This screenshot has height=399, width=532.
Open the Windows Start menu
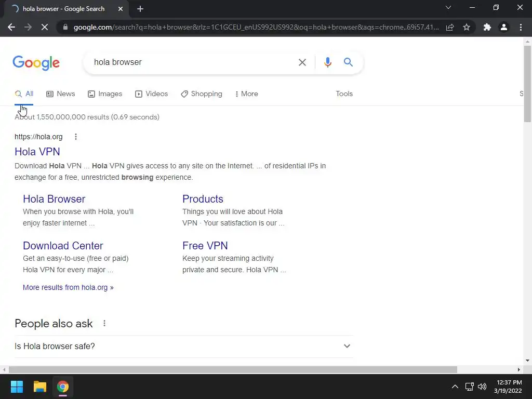click(17, 387)
